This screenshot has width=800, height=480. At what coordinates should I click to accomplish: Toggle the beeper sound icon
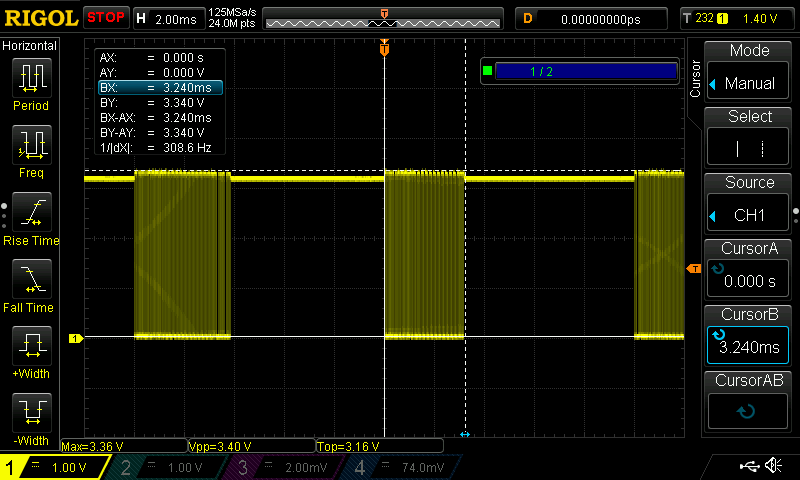coord(774,465)
